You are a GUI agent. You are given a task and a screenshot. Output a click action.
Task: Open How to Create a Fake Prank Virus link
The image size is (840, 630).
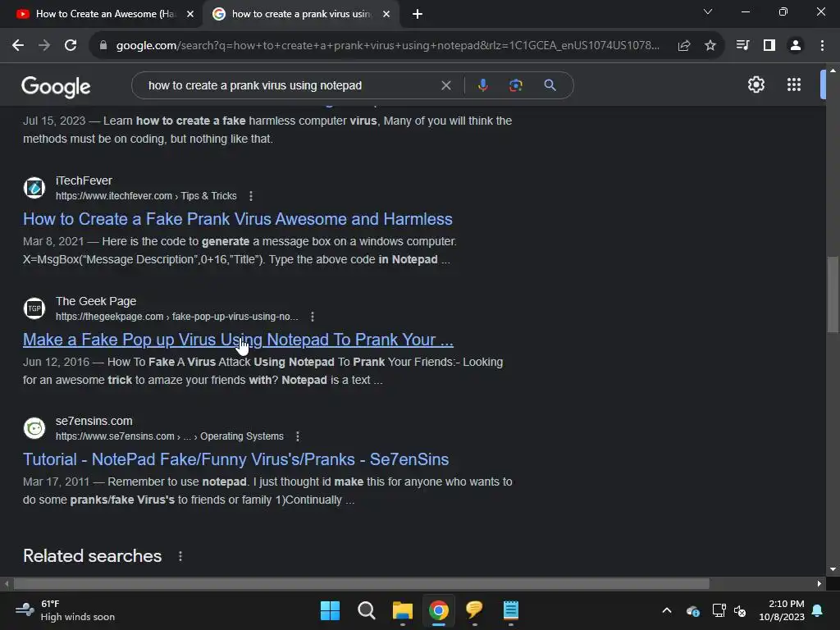(237, 219)
